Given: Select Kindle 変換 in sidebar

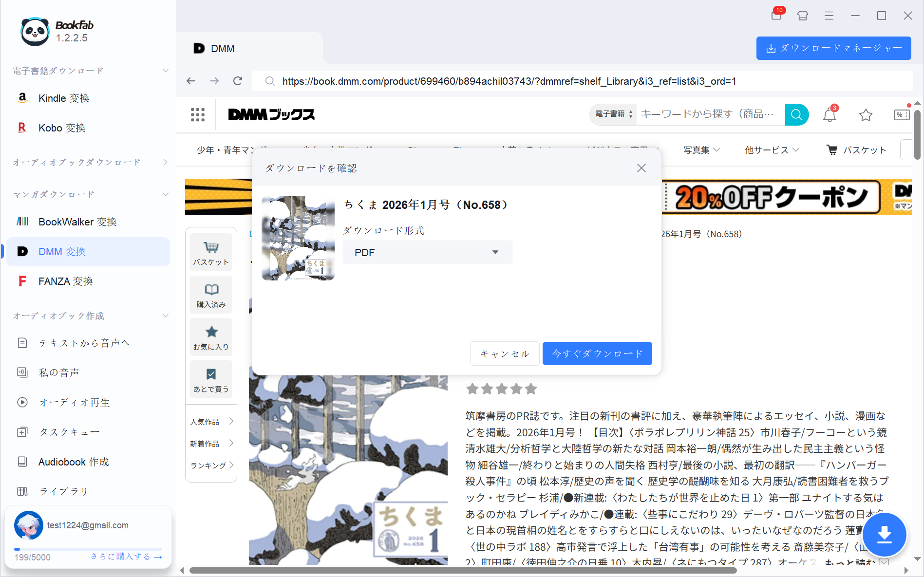Looking at the screenshot, I should 64,98.
